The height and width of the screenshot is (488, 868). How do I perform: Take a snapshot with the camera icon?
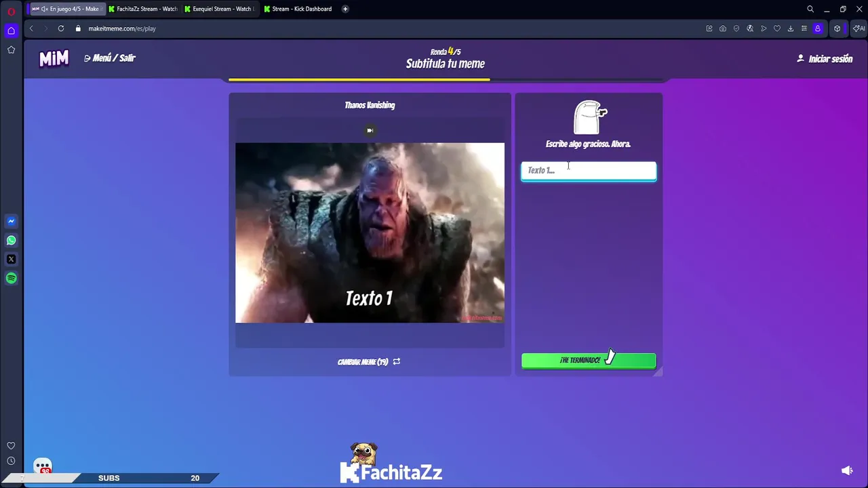pyautogui.click(x=723, y=28)
